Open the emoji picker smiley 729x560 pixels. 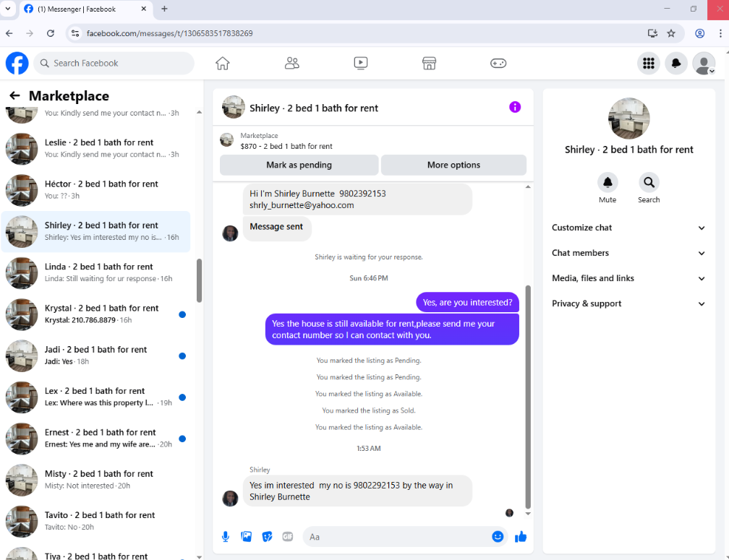click(498, 536)
